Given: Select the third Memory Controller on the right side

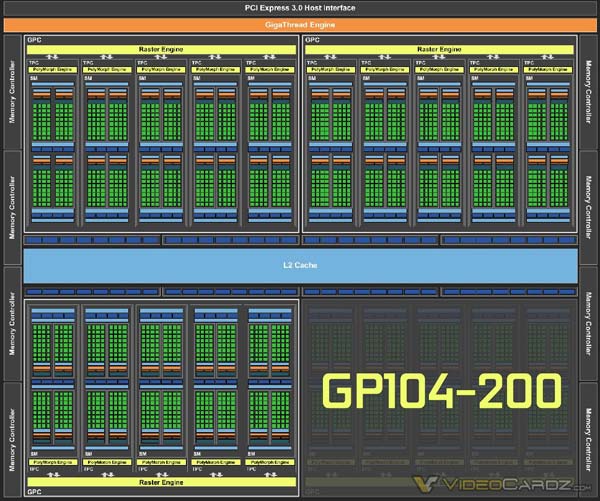Looking at the screenshot, I should click(x=588, y=324).
